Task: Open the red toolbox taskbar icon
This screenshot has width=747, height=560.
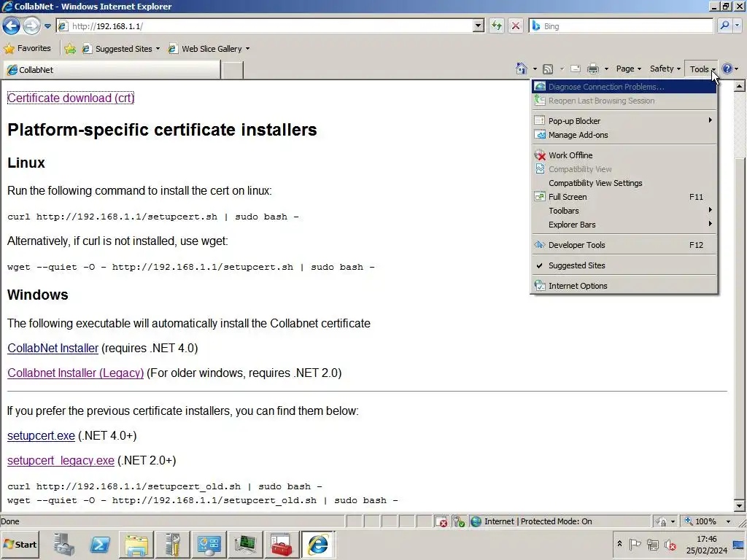Action: 282,545
